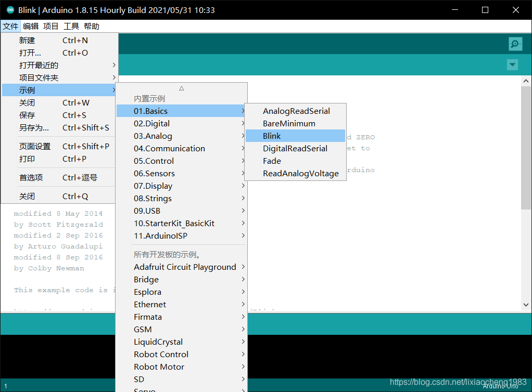532x392 pixels.
Task: Open BareMinimum example
Action: 295,123
